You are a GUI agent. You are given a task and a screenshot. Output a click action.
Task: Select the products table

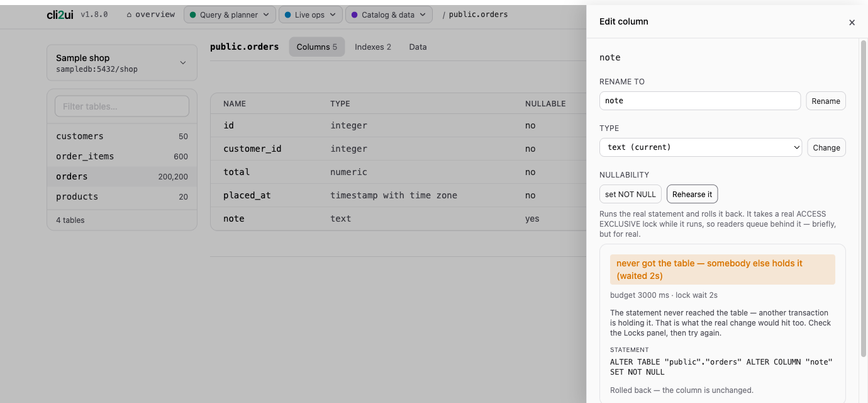click(122, 196)
